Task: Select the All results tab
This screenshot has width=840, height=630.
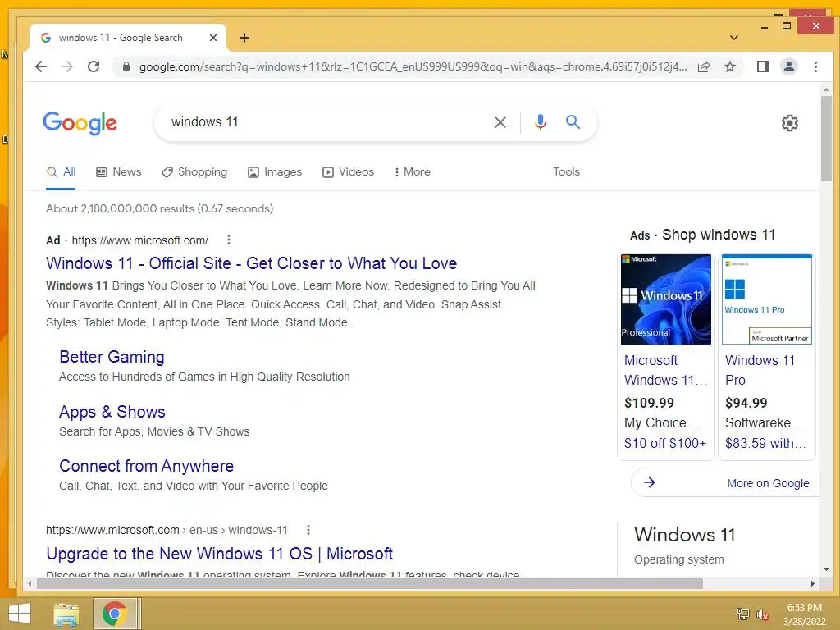Action: 61,172
